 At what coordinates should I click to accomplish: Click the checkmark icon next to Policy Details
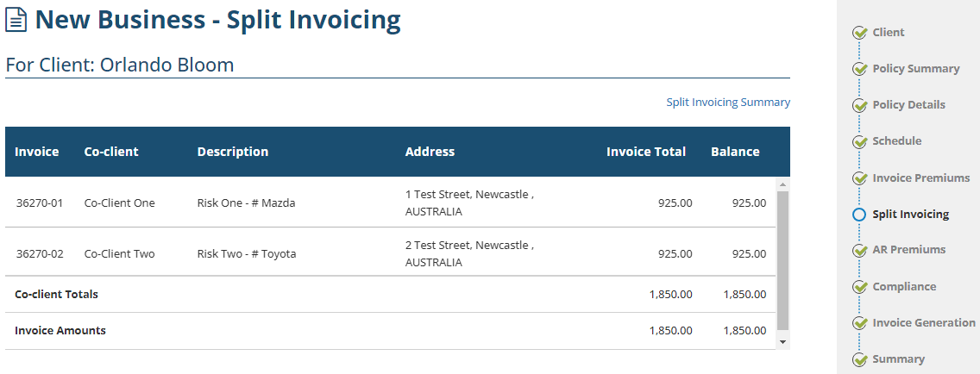pos(859,105)
